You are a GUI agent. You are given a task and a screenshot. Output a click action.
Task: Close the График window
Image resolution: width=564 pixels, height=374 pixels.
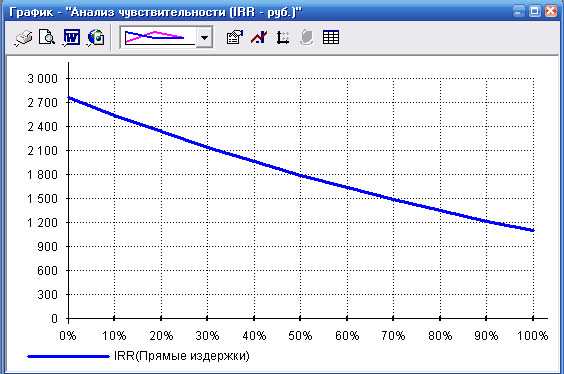[x=551, y=12]
